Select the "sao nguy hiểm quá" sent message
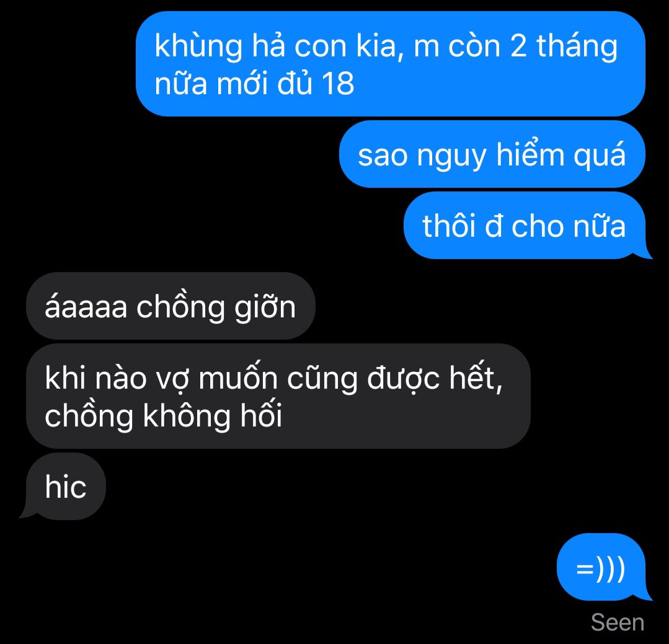Image resolution: width=669 pixels, height=644 pixels. click(492, 154)
